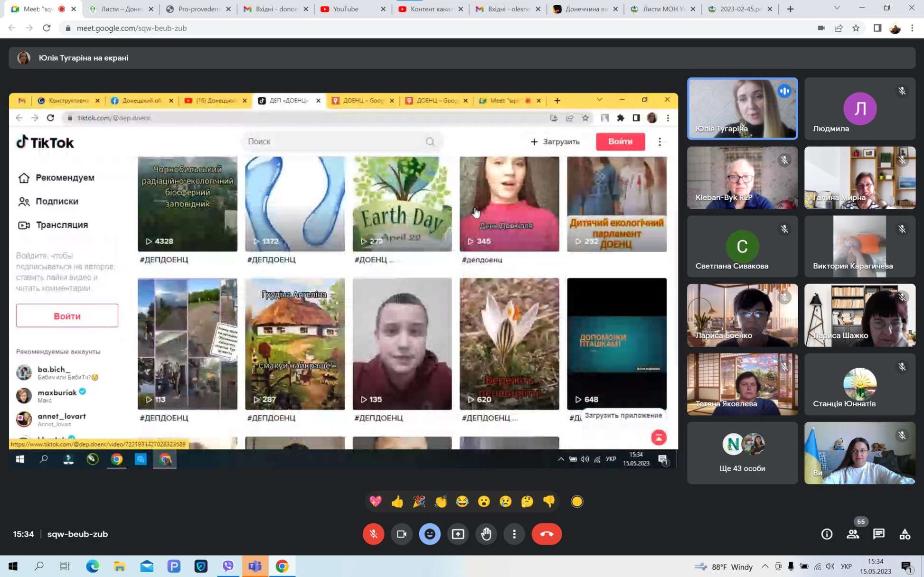Open more options three-dot menu in Meet
This screenshot has height=577, width=924.
pos(514,534)
